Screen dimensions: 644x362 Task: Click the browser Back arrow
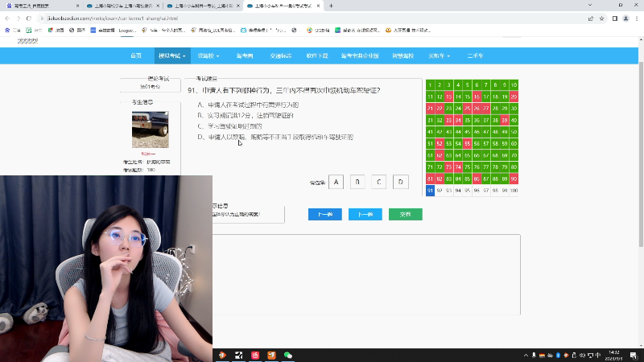click(x=7, y=19)
